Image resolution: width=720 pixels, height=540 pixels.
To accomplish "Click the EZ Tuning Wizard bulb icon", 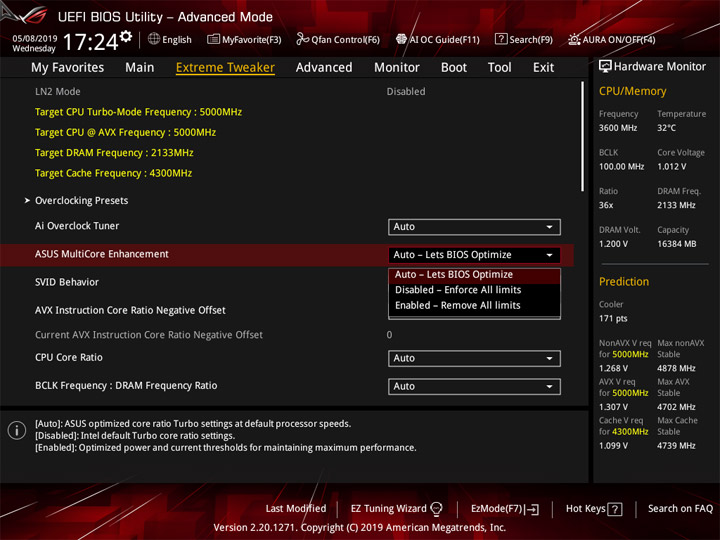I will coord(436,509).
